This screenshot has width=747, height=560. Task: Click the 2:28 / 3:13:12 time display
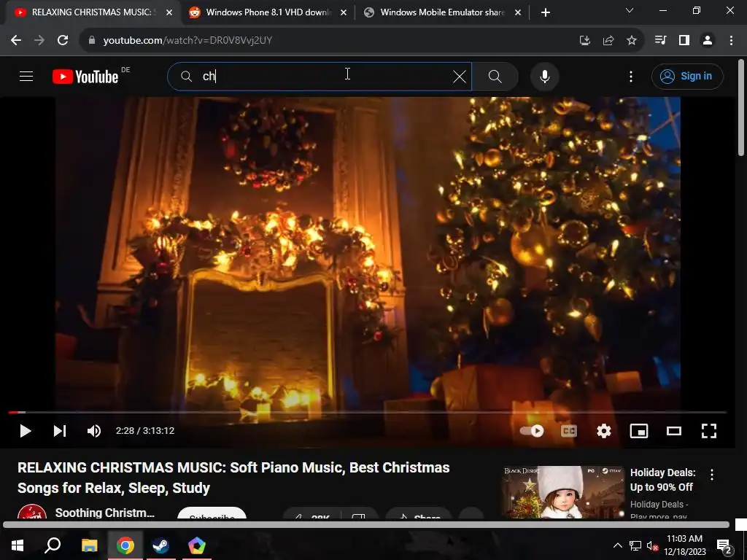point(145,431)
